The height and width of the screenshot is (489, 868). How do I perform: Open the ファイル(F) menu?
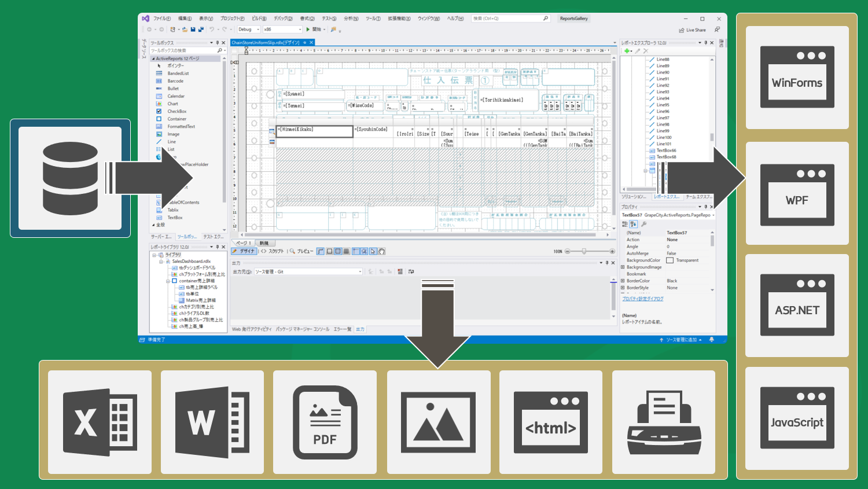pos(162,19)
